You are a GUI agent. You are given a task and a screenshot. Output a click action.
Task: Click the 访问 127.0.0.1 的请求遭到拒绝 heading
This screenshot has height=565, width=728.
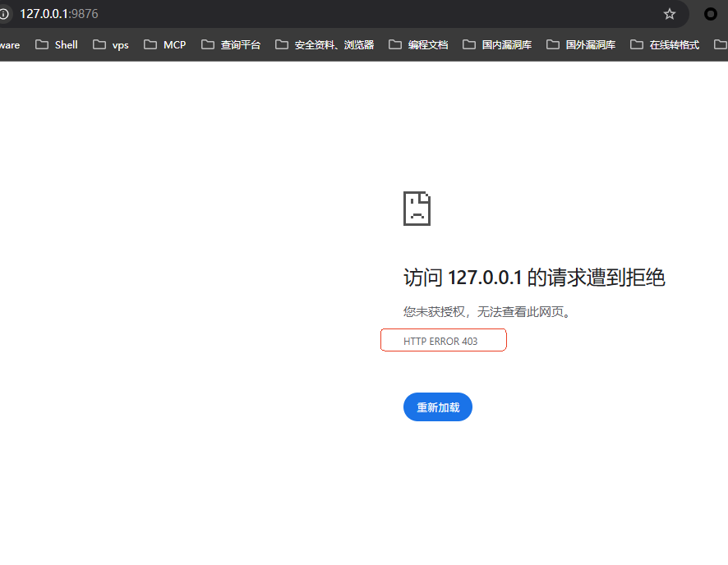pyautogui.click(x=534, y=278)
